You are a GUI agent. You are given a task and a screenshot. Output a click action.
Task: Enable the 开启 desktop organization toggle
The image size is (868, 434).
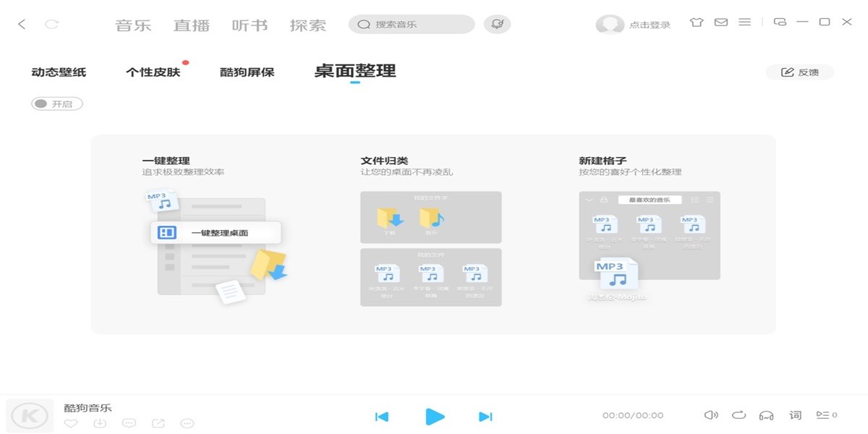coord(56,103)
